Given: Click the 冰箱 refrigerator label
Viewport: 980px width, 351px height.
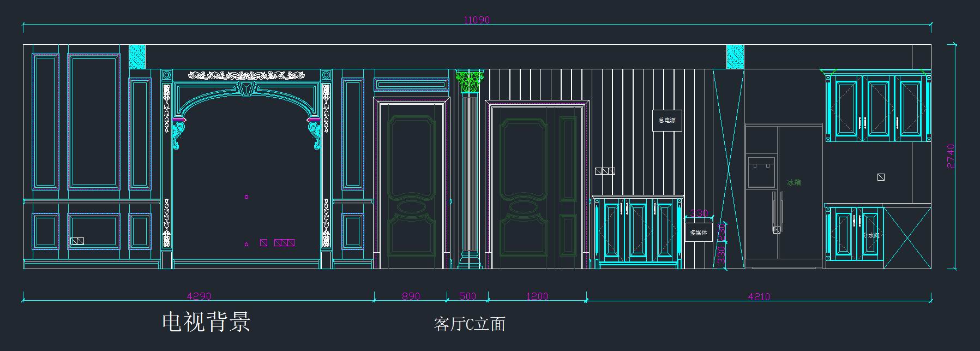Looking at the screenshot, I should coord(794,182).
